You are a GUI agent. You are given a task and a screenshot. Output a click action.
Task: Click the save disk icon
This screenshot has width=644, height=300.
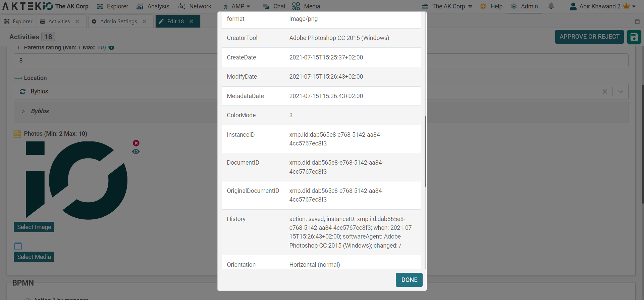[634, 37]
